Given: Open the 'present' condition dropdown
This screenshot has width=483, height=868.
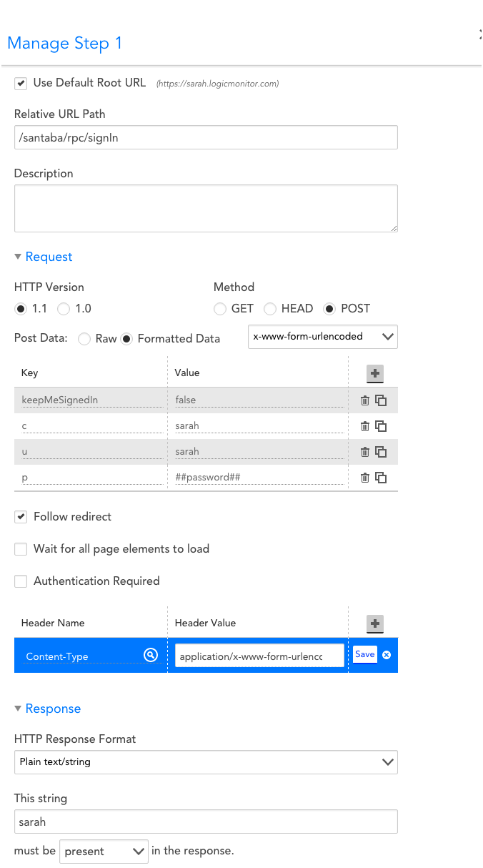Looking at the screenshot, I should click(104, 852).
